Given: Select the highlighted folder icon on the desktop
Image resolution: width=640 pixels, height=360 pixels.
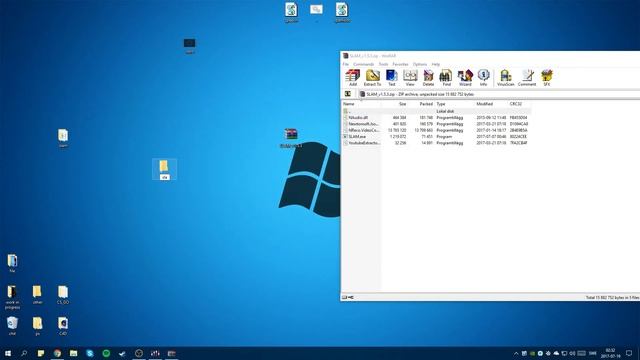Looking at the screenshot, I should [x=164, y=169].
